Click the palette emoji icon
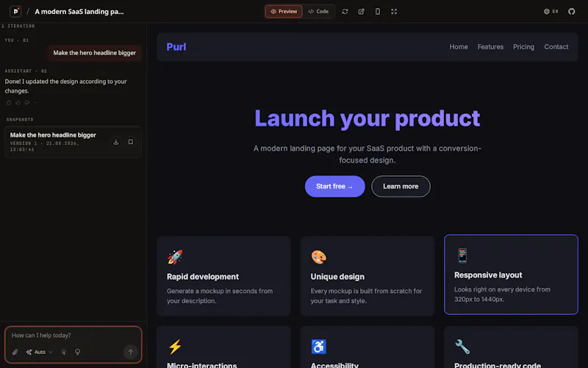588x368 pixels. pos(319,257)
